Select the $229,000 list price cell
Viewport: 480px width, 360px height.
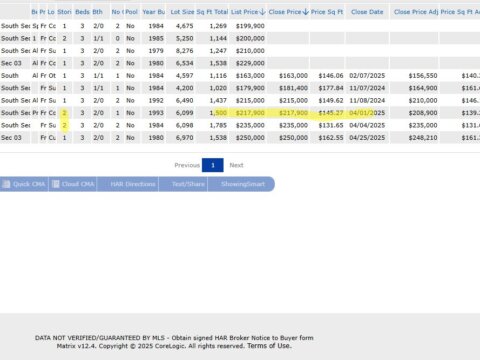coord(250,63)
